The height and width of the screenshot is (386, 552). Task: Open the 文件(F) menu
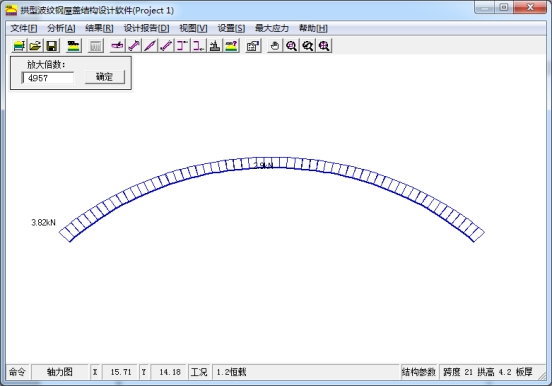24,28
